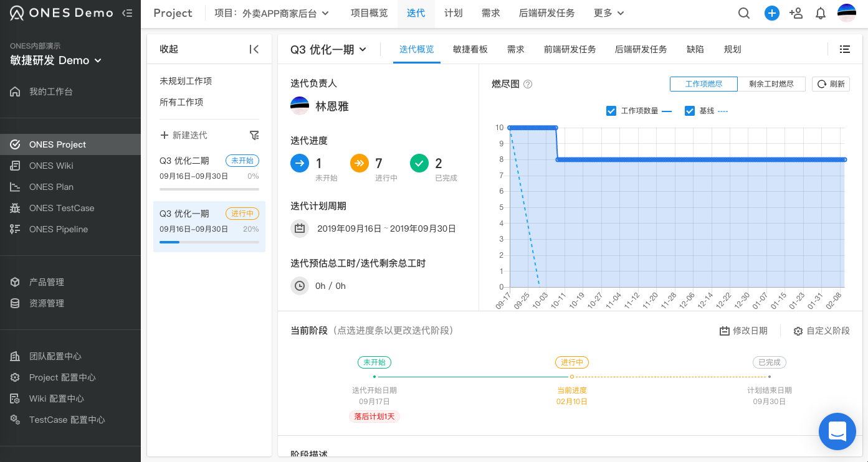Click the 产品管理 cube icon
This screenshot has width=868, height=462.
(16, 282)
